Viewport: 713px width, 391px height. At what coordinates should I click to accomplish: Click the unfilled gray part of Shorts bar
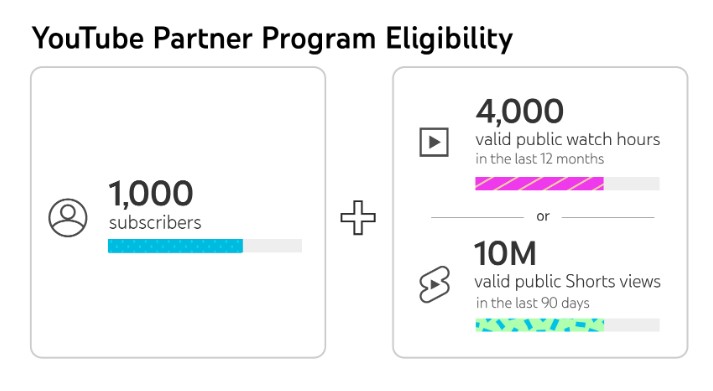click(632, 325)
